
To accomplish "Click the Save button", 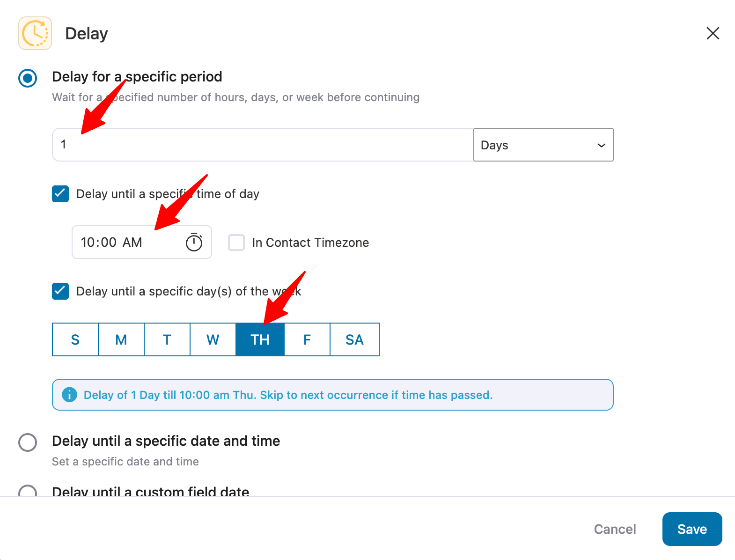I will click(692, 529).
